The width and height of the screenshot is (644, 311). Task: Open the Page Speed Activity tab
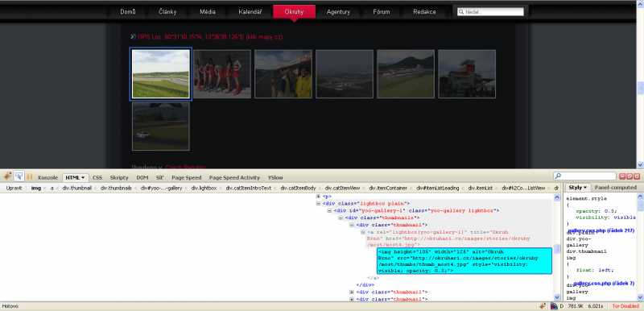[x=234, y=177]
